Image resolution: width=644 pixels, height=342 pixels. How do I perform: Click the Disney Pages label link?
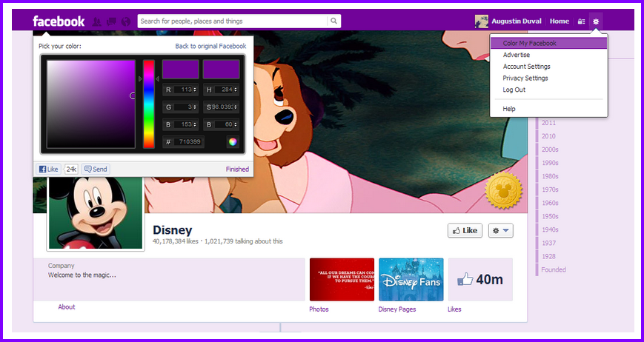pyautogui.click(x=397, y=309)
